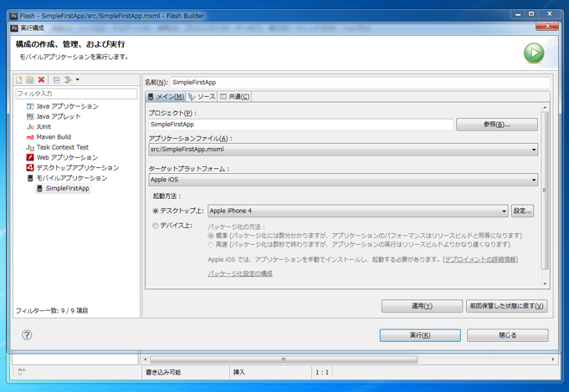This screenshot has height=392, width=569.
Task: Click the 設定... button
Action: click(x=522, y=211)
